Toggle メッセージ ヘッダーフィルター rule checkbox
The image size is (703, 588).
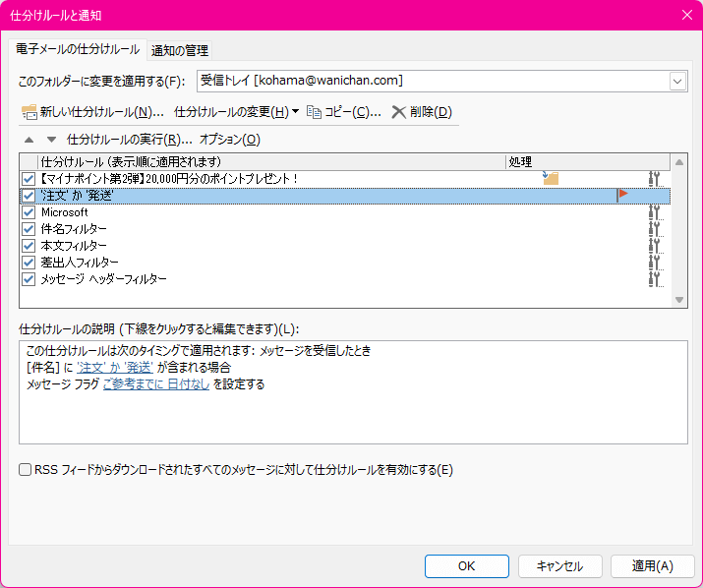coord(29,279)
